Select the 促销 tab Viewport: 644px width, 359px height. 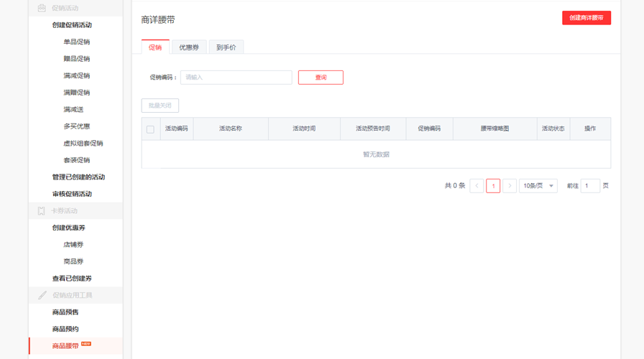click(x=155, y=47)
